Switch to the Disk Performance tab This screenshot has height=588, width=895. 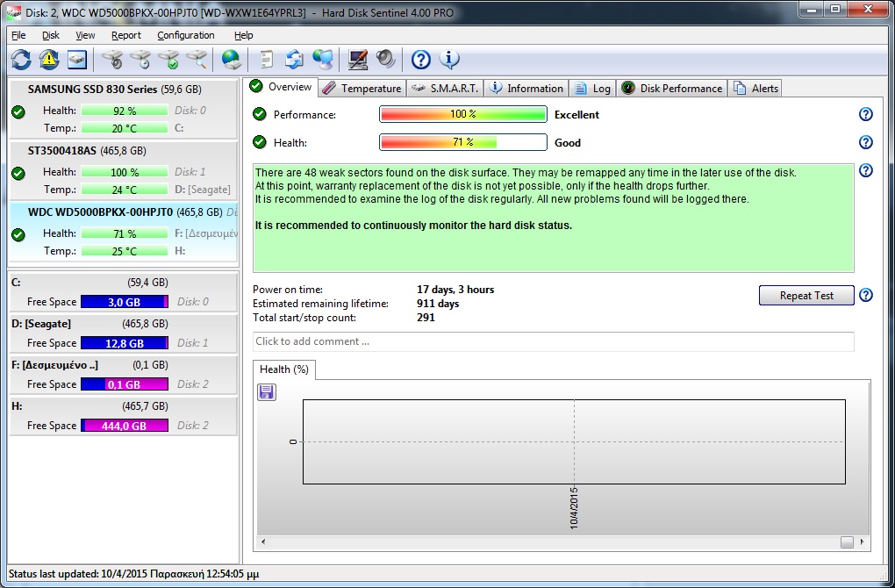click(672, 89)
